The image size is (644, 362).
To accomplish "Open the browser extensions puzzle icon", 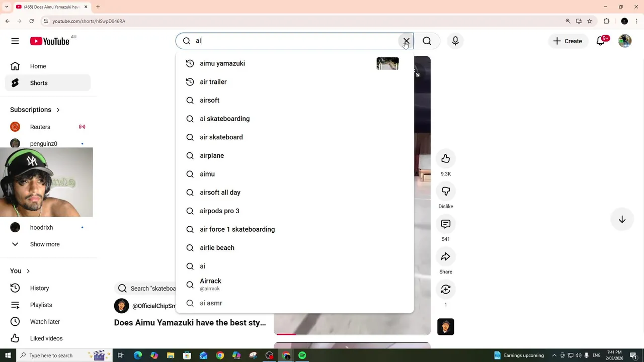I will coord(607,21).
